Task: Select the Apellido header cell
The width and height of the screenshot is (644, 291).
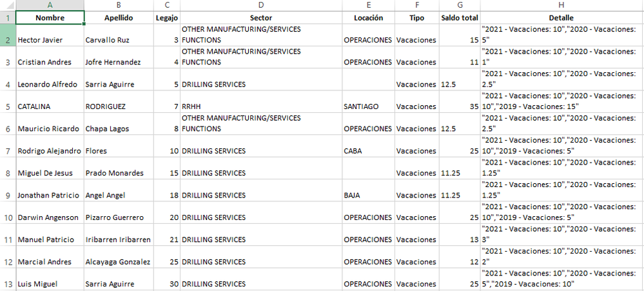Action: click(x=119, y=17)
